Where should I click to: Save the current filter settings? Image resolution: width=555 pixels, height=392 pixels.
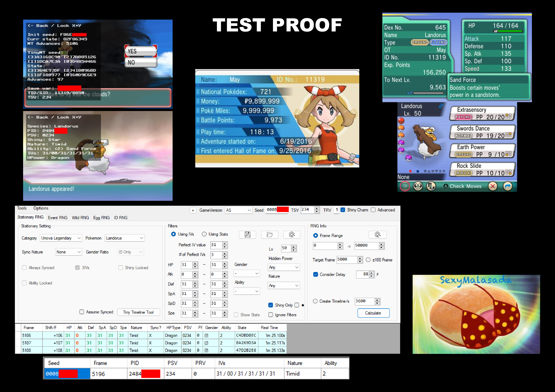[x=248, y=235]
